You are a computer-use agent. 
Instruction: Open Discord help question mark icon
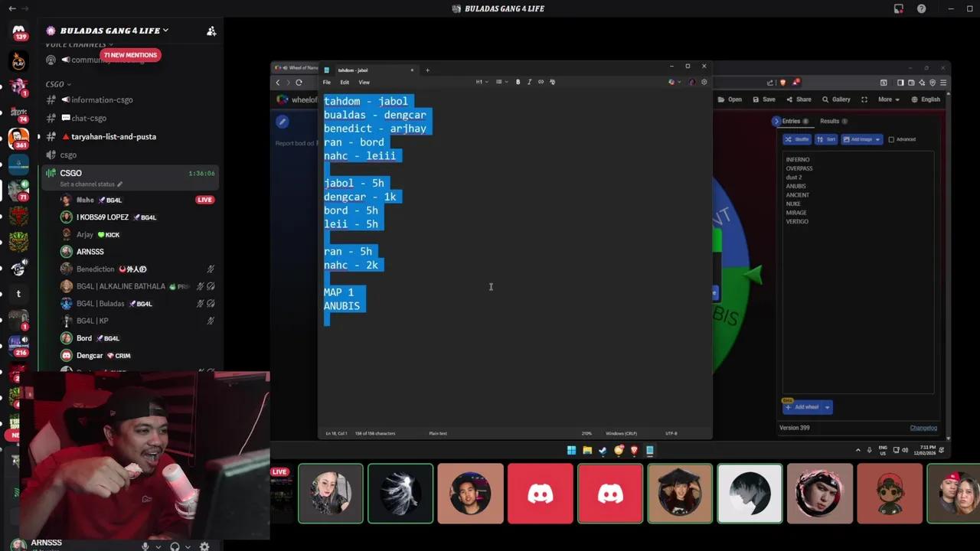[x=922, y=8]
